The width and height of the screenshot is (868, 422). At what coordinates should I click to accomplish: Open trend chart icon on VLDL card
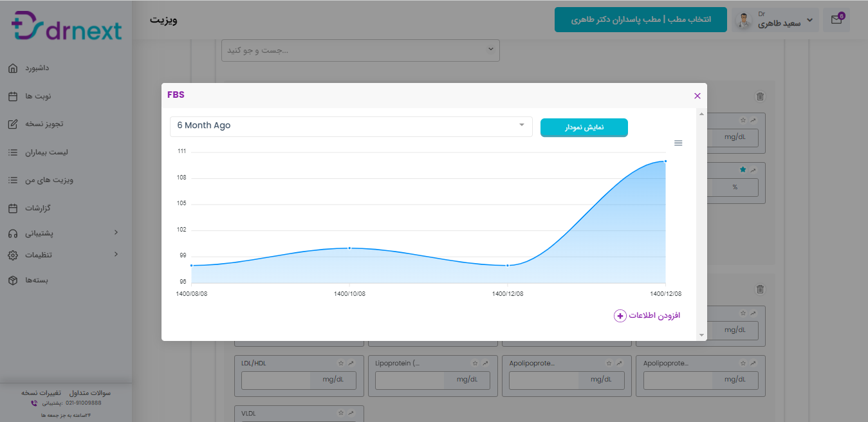coord(351,412)
